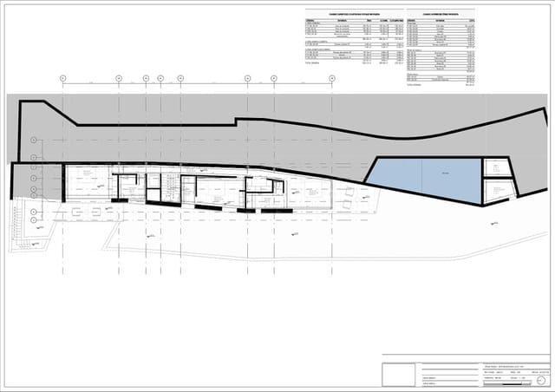Click the staircase in the building plan
Screen dimensions: 555x392
point(171,184)
